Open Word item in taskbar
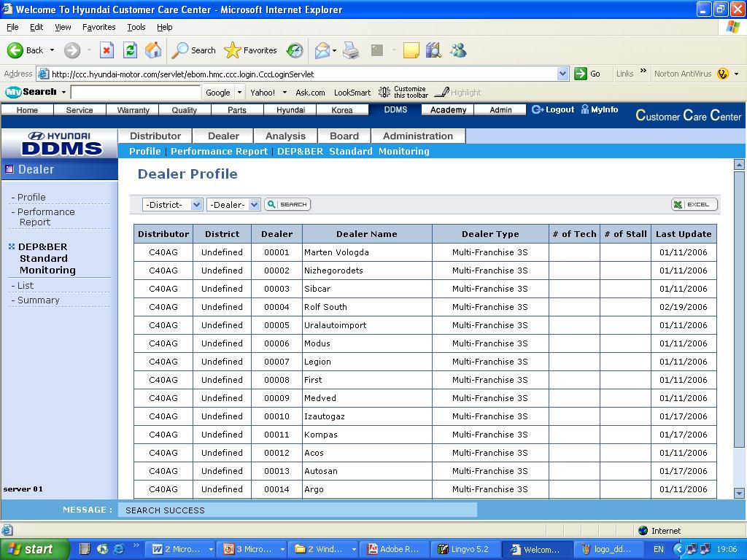The height and width of the screenshot is (560, 747). (179, 549)
